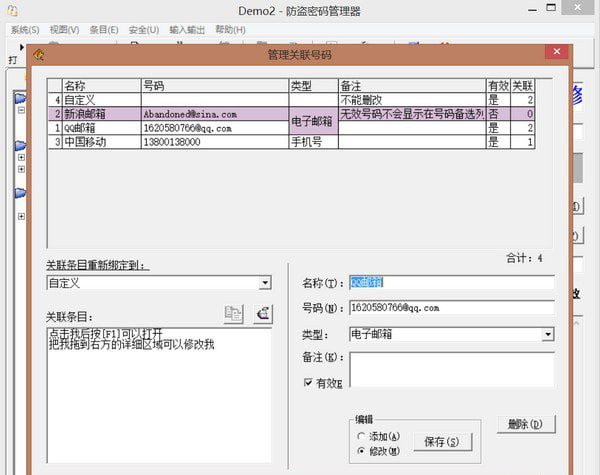Click the 无效号码不会显示 remark cell
This screenshot has width=600, height=475.
point(412,114)
